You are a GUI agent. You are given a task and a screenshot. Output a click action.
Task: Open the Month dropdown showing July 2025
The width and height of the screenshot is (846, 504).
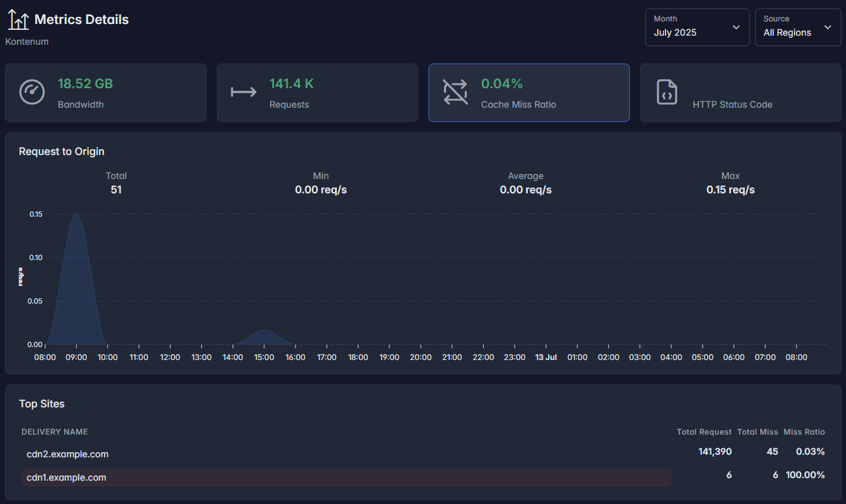tap(697, 27)
